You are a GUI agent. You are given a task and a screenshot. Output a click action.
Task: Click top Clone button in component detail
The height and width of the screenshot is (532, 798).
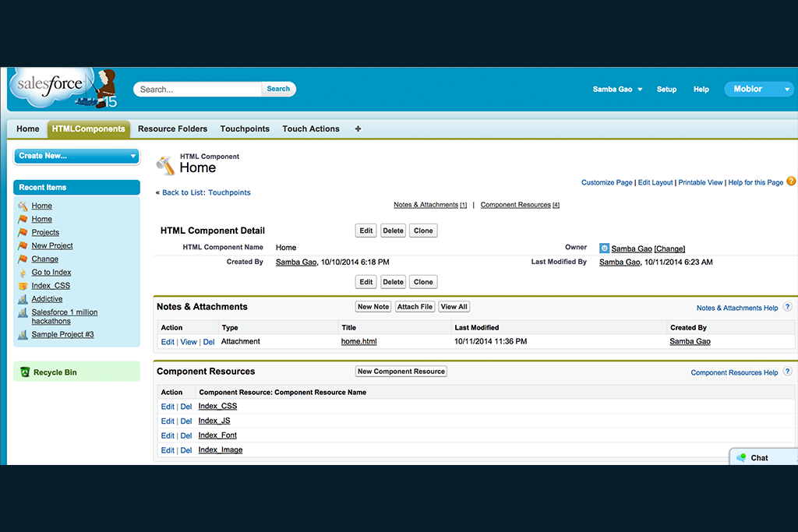tap(423, 231)
